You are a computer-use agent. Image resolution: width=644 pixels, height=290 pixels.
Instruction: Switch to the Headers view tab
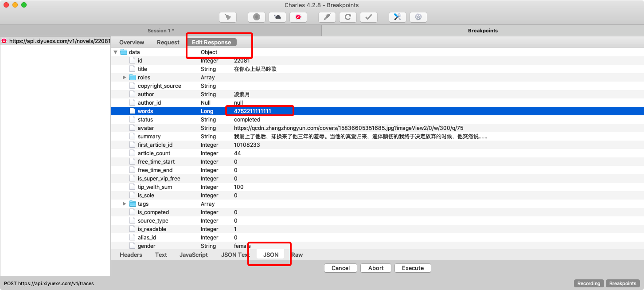[131, 255]
